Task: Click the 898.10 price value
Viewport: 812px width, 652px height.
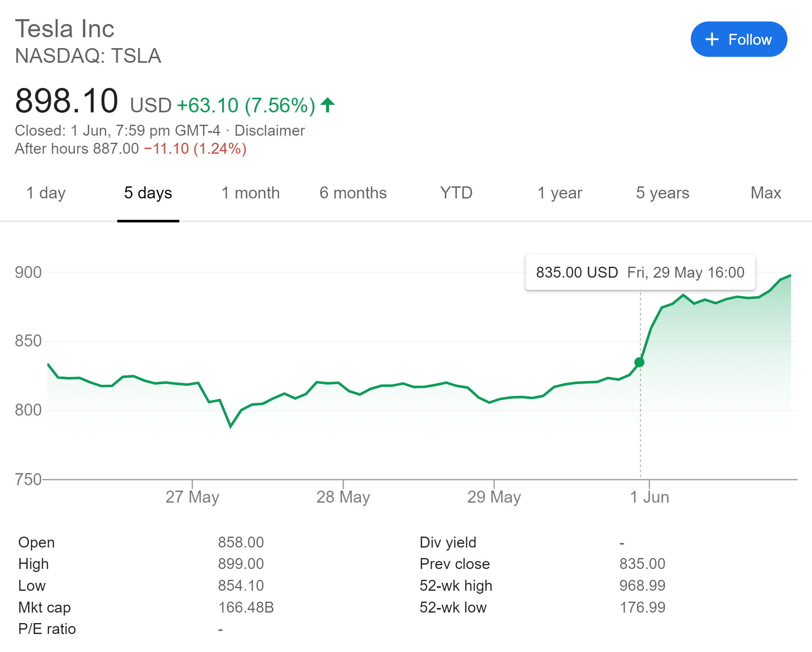Action: [x=67, y=101]
